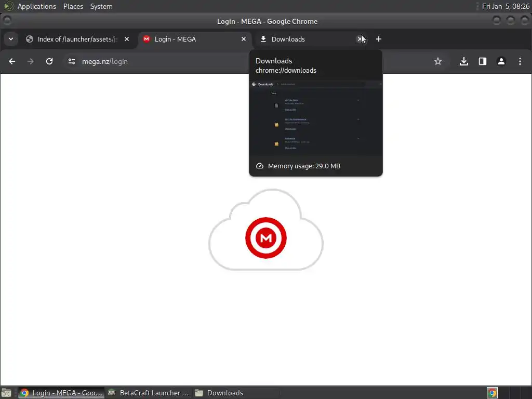Click 'Memory usage: 29.0 MB' text
The image size is (532, 399).
(x=304, y=166)
